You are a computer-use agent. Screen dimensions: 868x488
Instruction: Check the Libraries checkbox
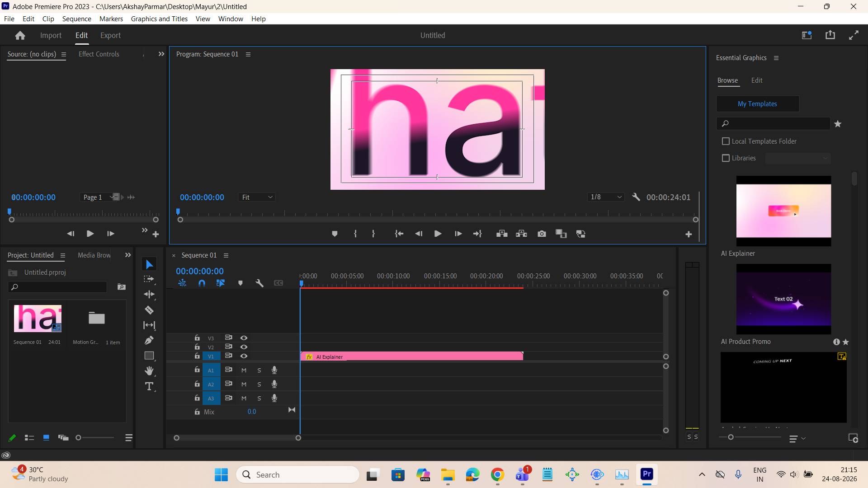(726, 158)
